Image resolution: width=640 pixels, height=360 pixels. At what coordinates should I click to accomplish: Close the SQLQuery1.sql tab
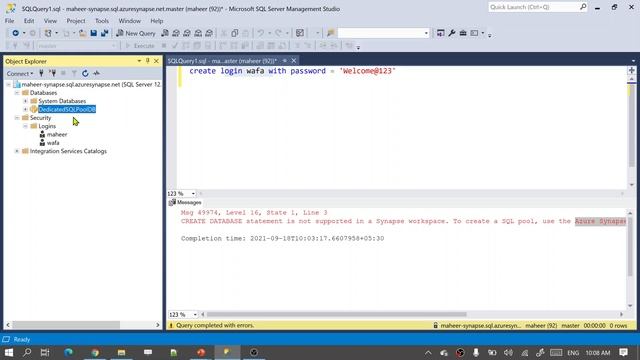(x=294, y=61)
